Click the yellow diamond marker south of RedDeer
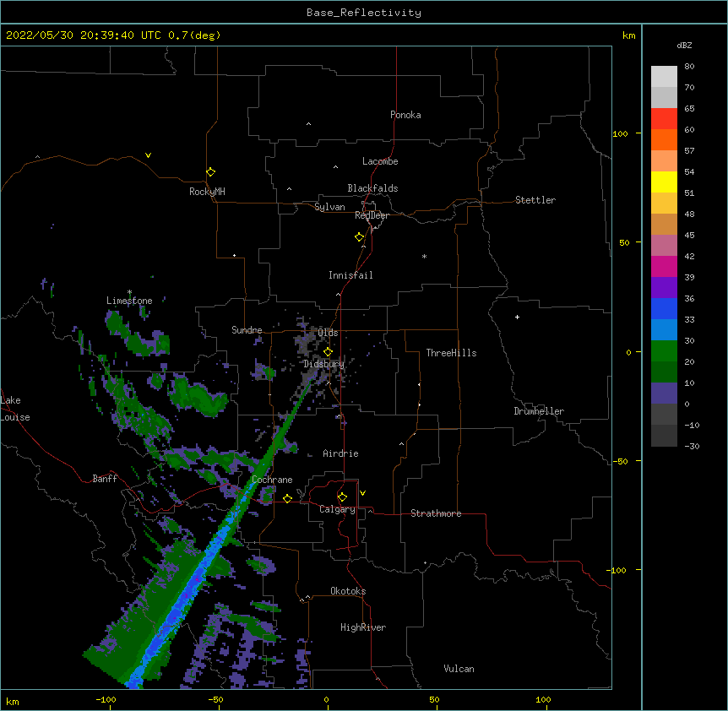728x711 pixels. click(359, 237)
